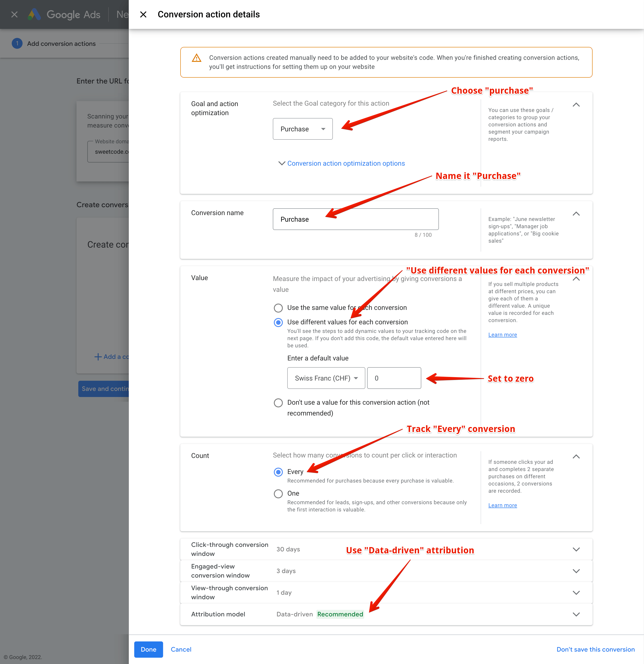Select the 'Every' conversion count option
This screenshot has width=644, height=664.
coord(278,471)
